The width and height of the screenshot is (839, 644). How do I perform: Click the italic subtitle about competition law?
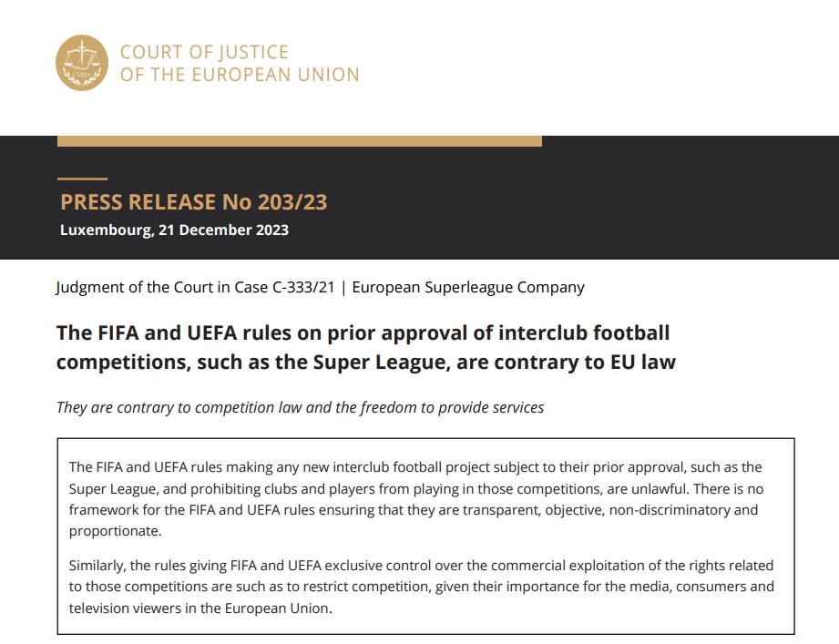tap(300, 407)
